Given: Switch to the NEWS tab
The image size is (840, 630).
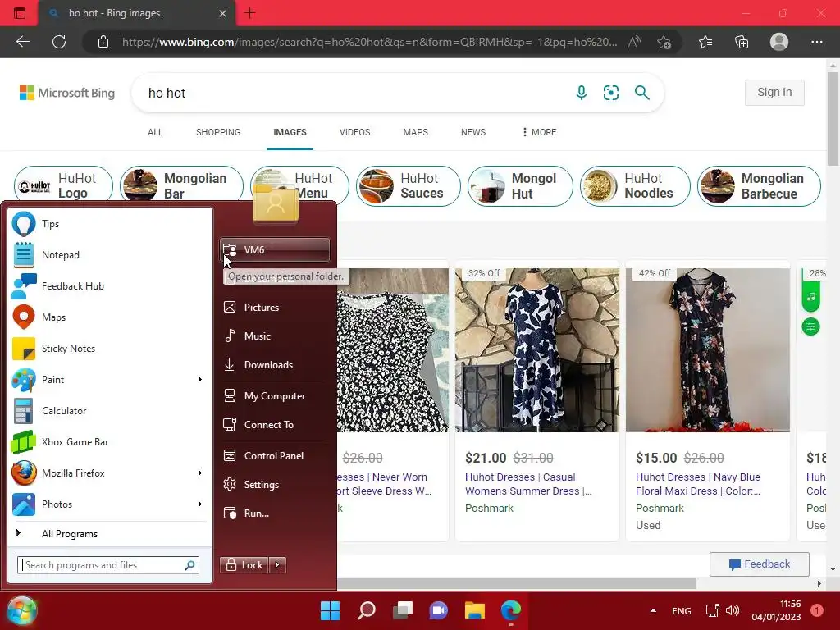Looking at the screenshot, I should [x=473, y=132].
